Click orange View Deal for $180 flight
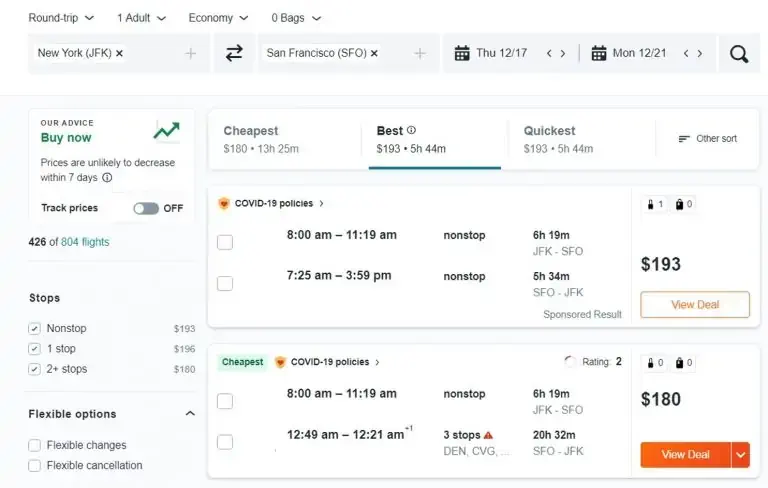This screenshot has height=488, width=768. pos(686,455)
